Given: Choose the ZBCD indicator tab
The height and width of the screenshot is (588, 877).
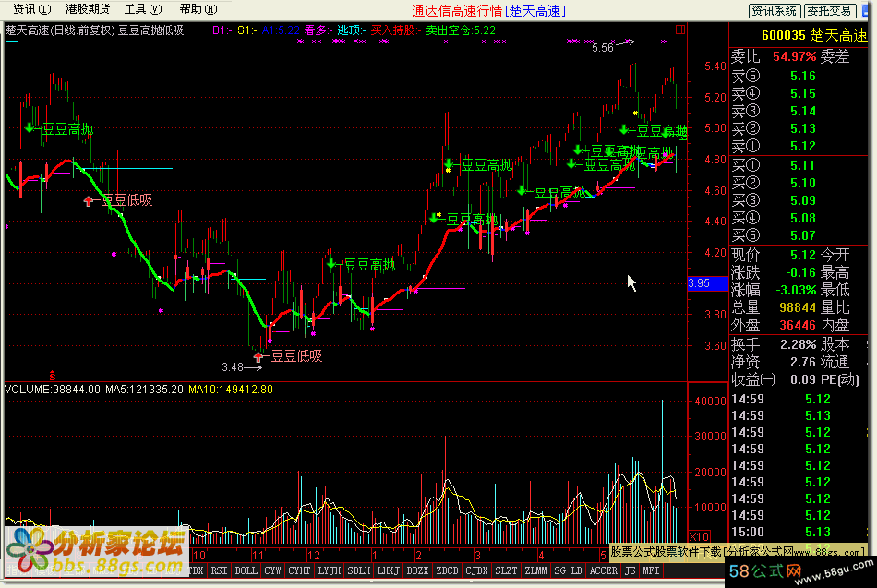Looking at the screenshot, I should pyautogui.click(x=448, y=570).
